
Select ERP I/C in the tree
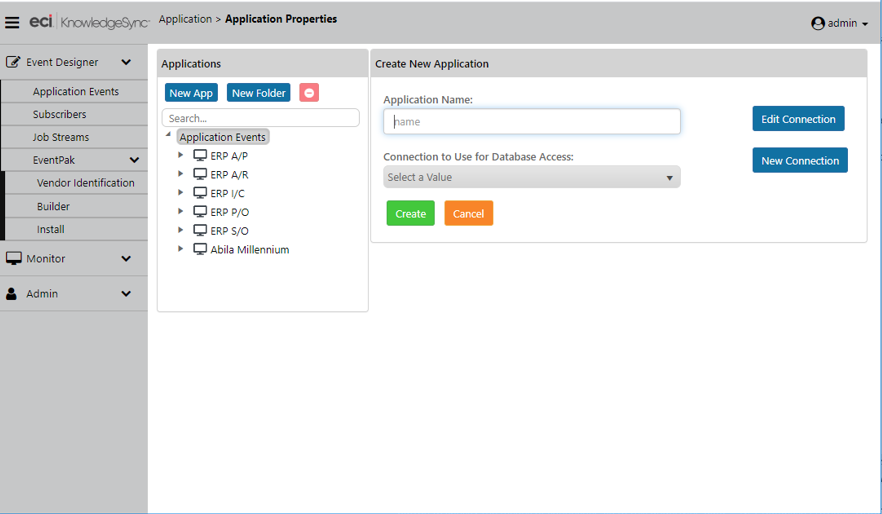(227, 193)
